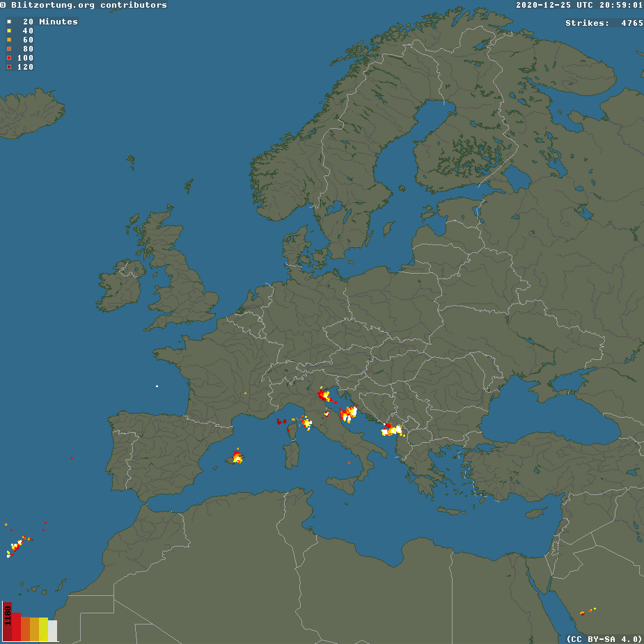
Task: Click the yellow 40-minute legend swatch
Action: pyautogui.click(x=9, y=31)
